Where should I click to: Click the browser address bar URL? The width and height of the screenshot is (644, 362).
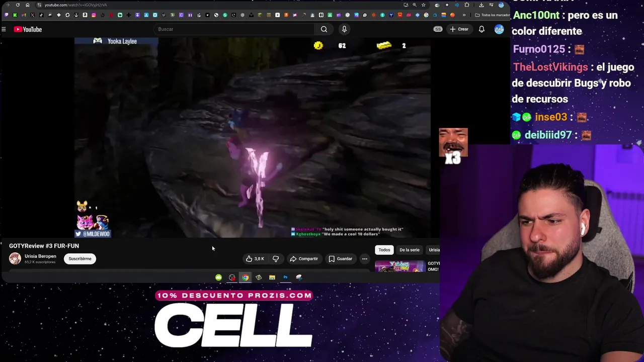75,5
